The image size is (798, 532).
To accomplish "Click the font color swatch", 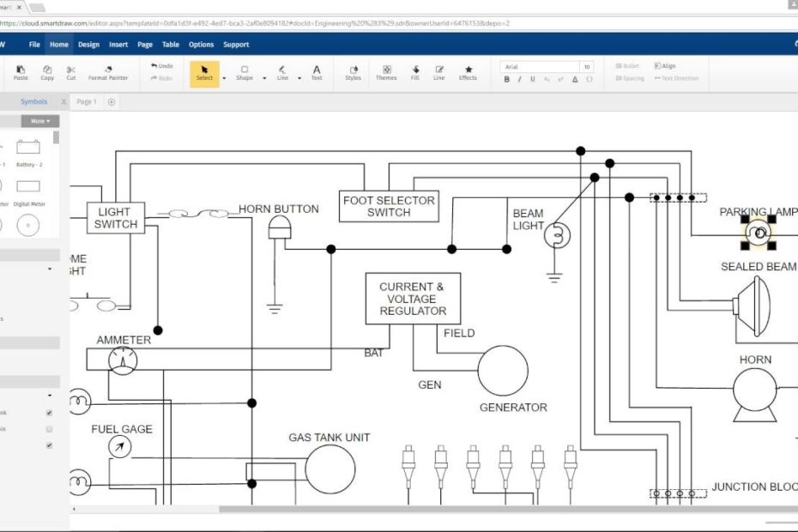I will point(575,79).
